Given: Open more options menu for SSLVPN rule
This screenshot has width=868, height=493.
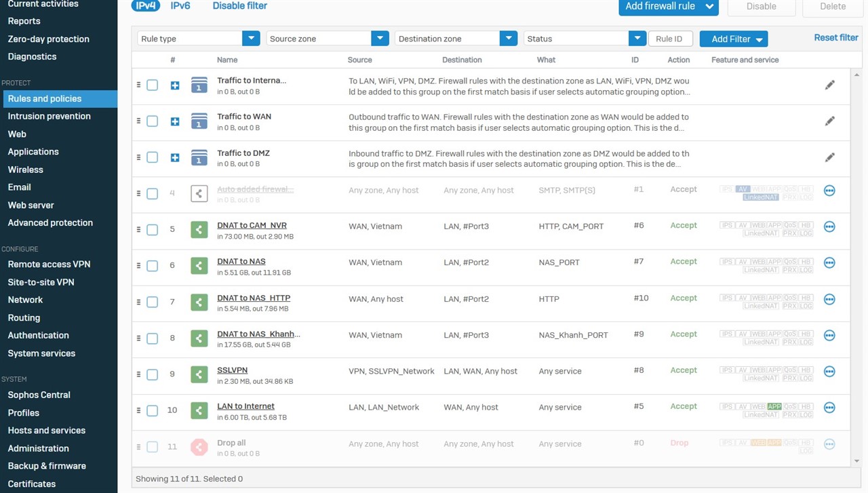Looking at the screenshot, I should [x=829, y=372].
